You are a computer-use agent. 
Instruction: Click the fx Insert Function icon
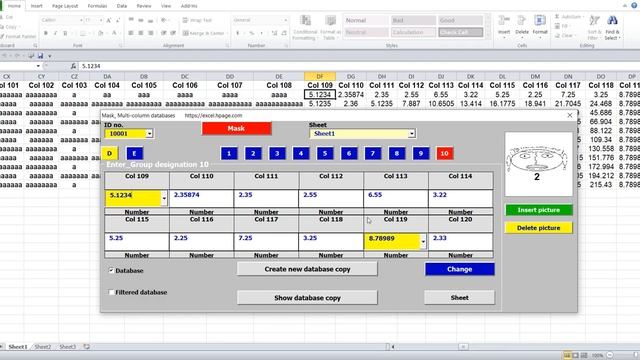pos(73,66)
